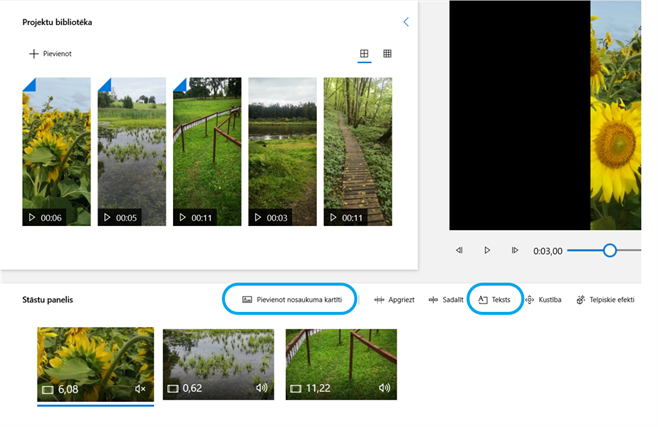The image size is (658, 427).
Task: Select the 00:06 sunflower video in library
Action: (x=57, y=151)
